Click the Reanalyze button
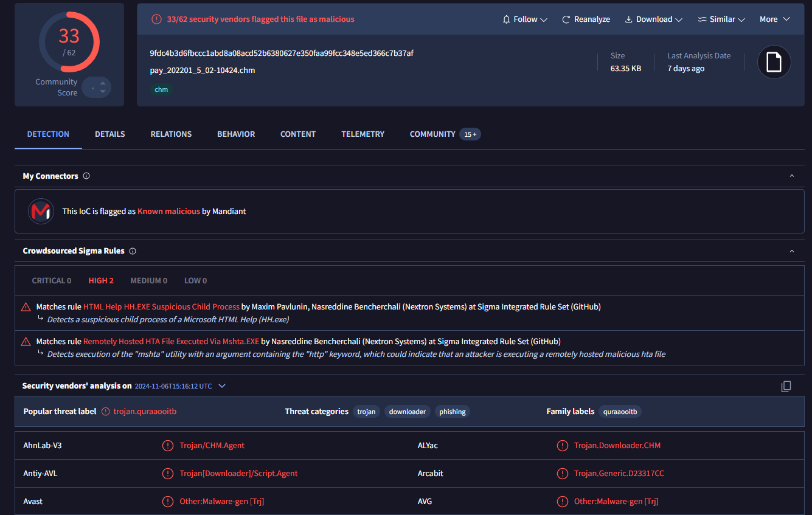812x515 pixels. coord(586,19)
